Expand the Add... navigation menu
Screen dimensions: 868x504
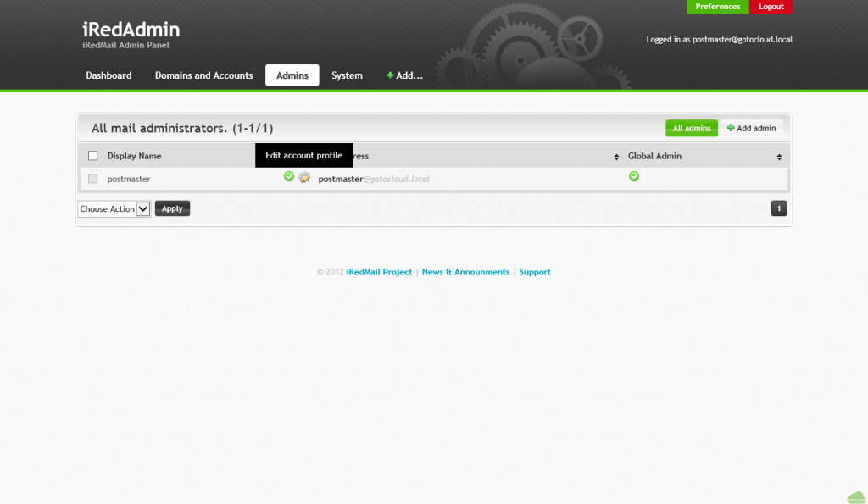[x=404, y=75]
